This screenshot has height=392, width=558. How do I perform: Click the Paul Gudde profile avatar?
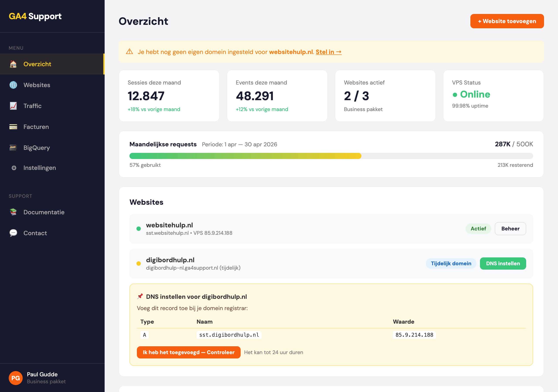15,378
